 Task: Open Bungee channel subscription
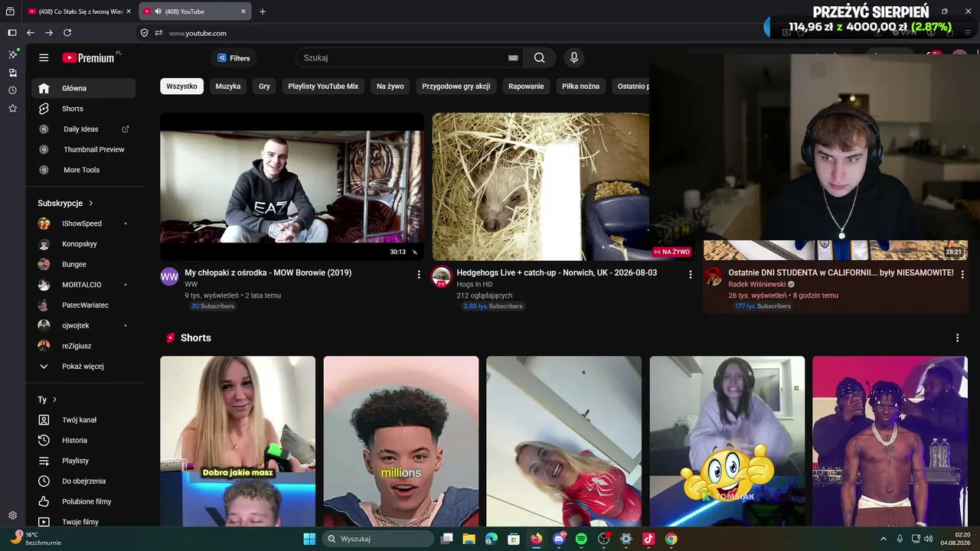point(83,264)
